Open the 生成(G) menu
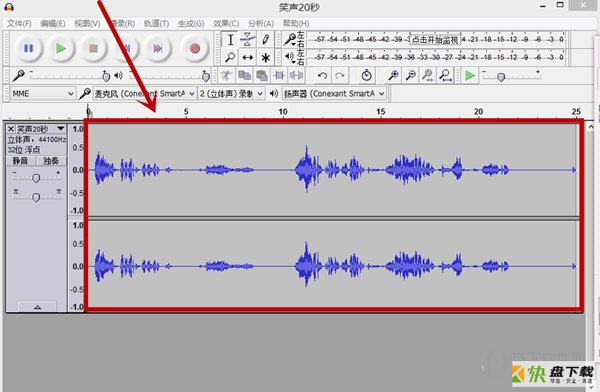600x392 pixels. click(191, 24)
